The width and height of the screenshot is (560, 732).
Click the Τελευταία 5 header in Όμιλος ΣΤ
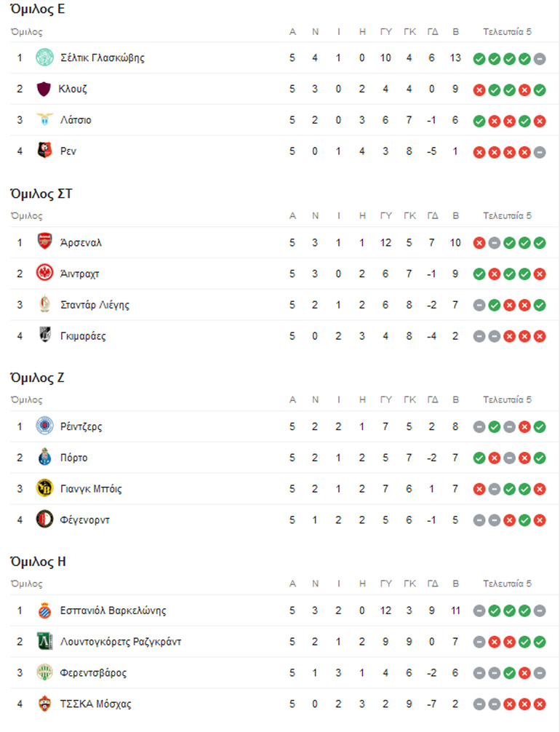(508, 215)
